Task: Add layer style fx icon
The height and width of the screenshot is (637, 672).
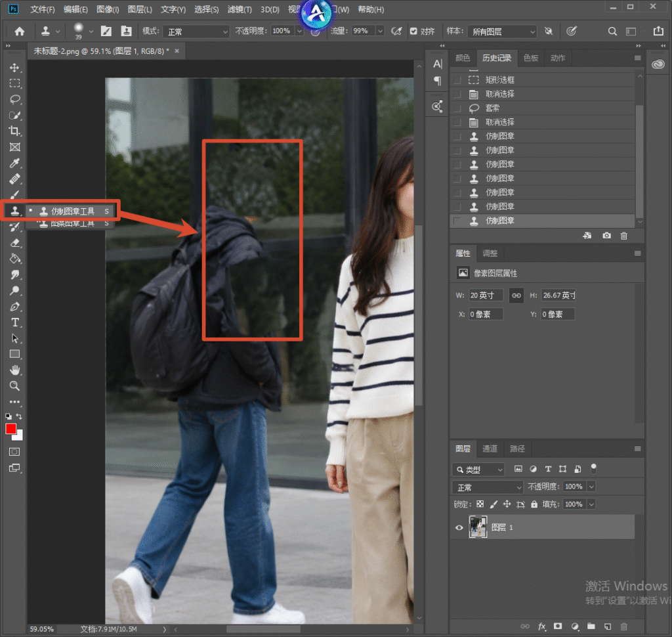Action: coord(541,626)
